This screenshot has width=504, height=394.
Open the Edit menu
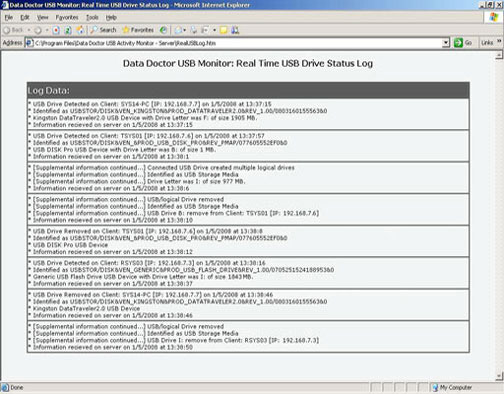click(25, 17)
